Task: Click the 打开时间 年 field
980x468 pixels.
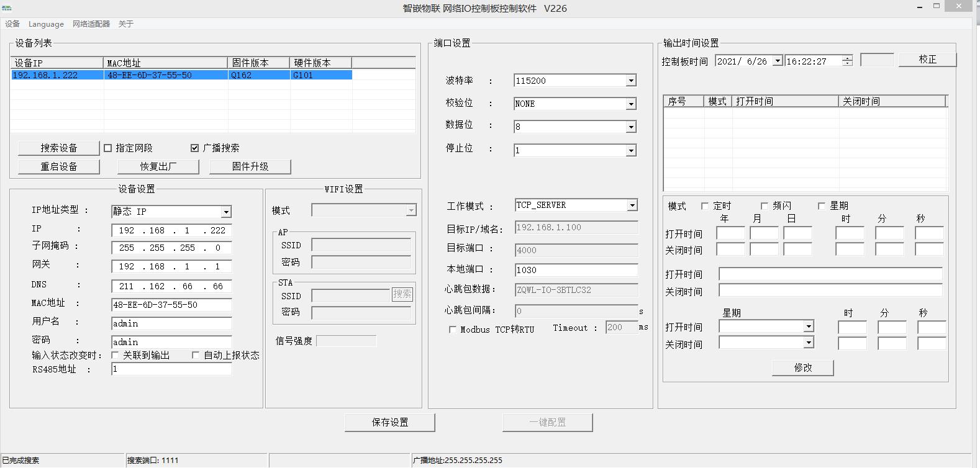Action: (x=730, y=233)
